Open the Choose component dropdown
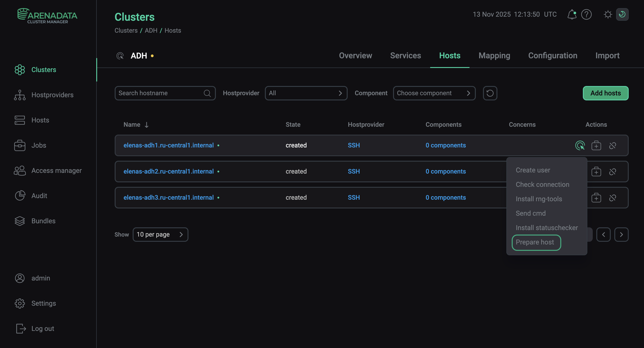 pos(434,93)
